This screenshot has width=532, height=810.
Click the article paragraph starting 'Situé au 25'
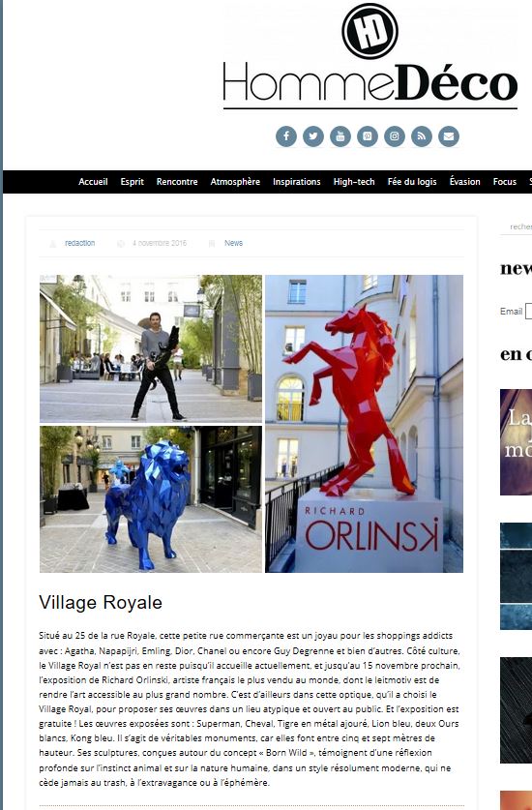(x=250, y=708)
